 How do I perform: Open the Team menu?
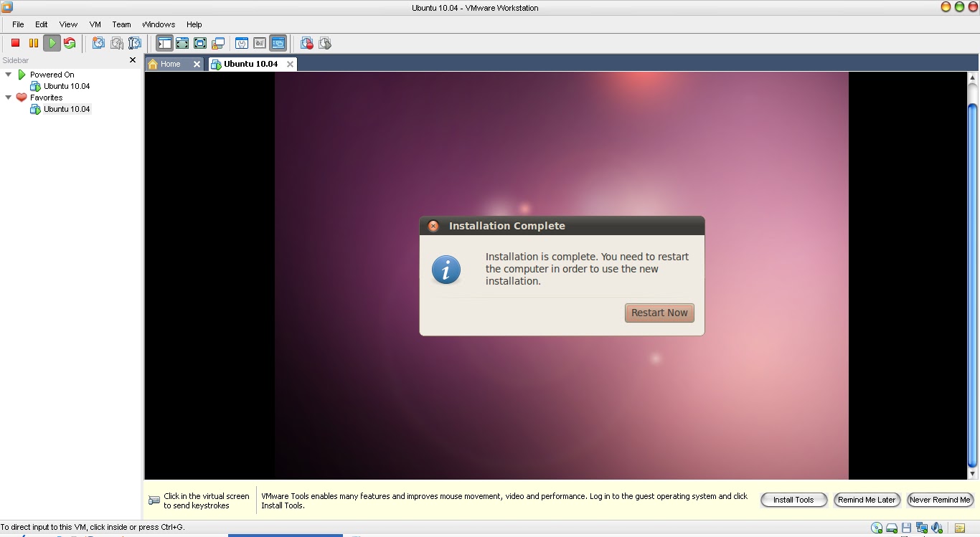121,24
